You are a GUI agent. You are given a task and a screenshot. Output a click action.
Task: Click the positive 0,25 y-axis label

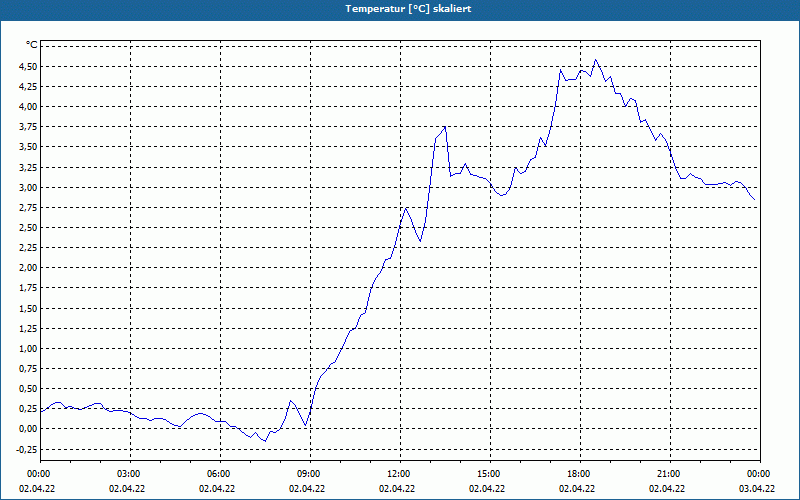pos(28,409)
